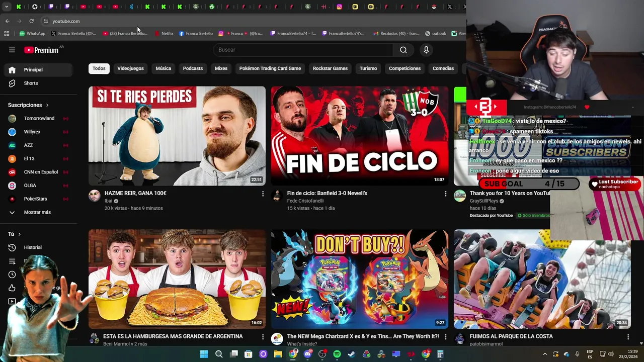
Task: Select the Turismo filter chip
Action: [x=368, y=68]
